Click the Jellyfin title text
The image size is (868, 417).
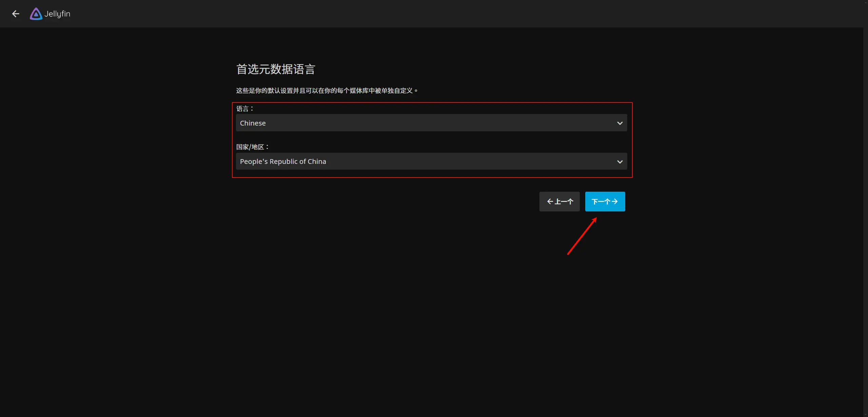[57, 14]
